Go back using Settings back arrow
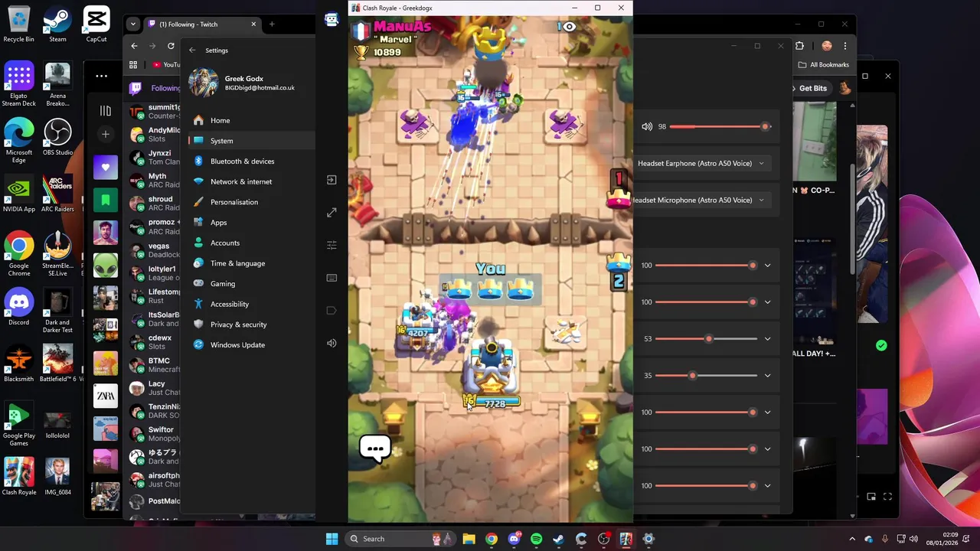Image resolution: width=980 pixels, height=551 pixels. click(x=193, y=51)
